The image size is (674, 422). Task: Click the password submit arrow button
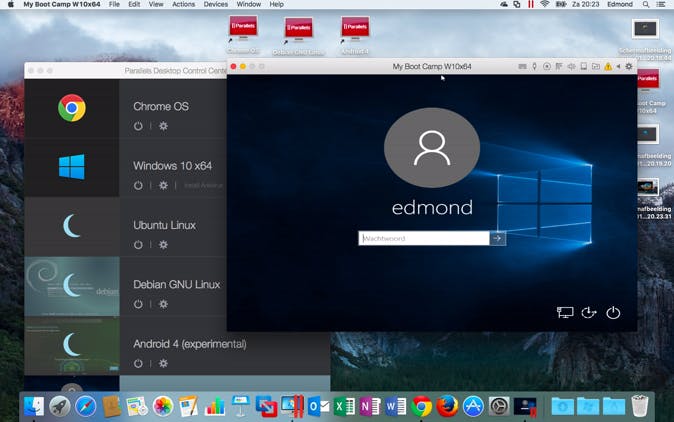497,238
